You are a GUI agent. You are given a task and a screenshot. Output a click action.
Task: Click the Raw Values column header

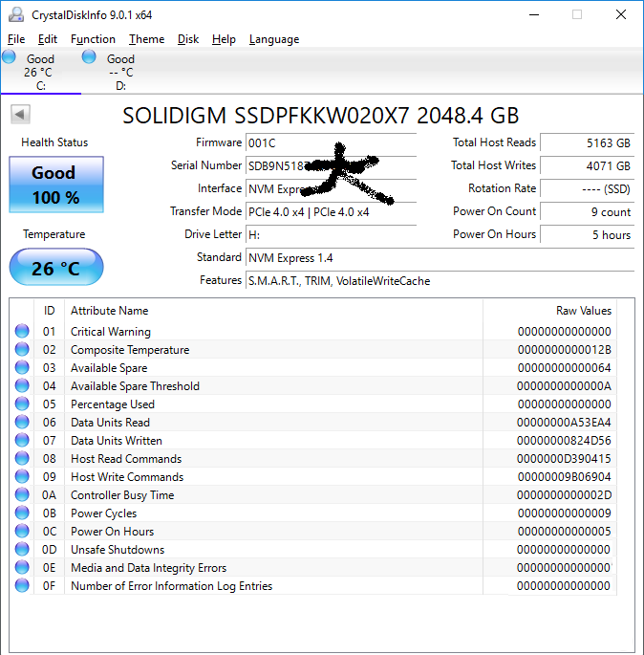pos(549,311)
